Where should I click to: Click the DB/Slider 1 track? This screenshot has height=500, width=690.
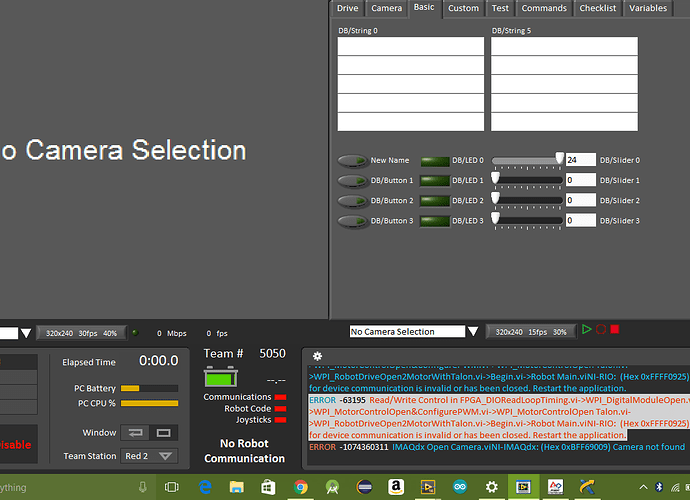point(527,180)
